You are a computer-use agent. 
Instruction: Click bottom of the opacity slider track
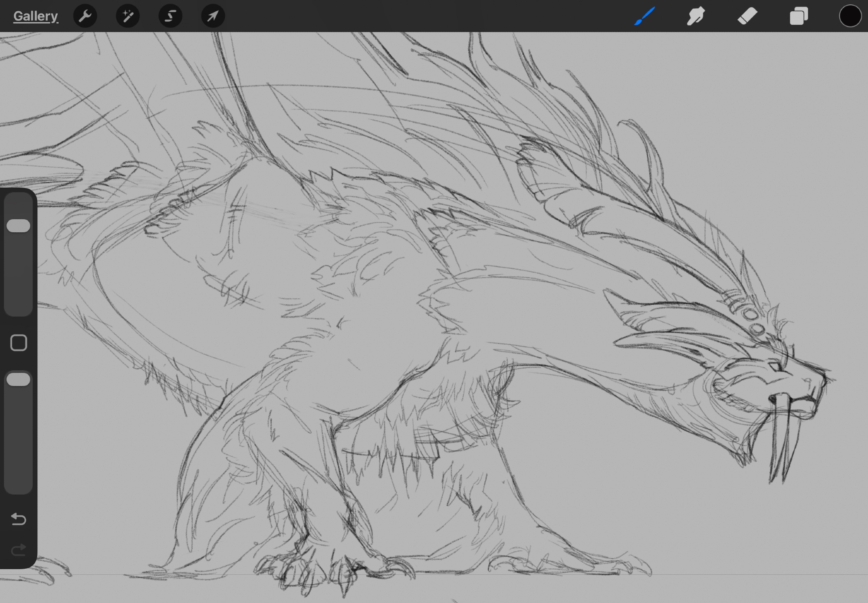pos(18,478)
